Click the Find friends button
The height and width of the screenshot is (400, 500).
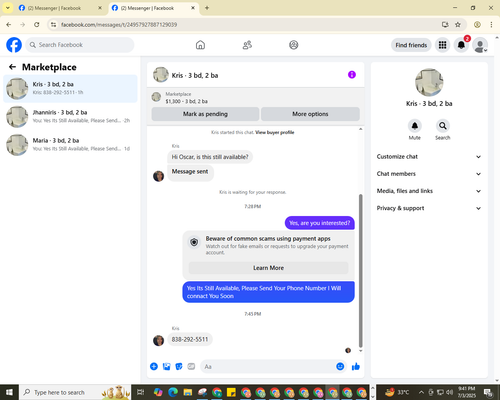(x=411, y=45)
